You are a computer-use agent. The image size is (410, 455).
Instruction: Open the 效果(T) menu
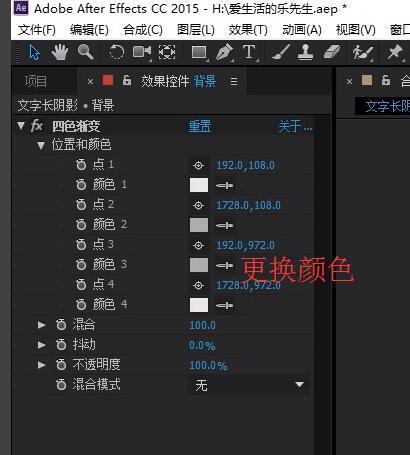(x=248, y=30)
